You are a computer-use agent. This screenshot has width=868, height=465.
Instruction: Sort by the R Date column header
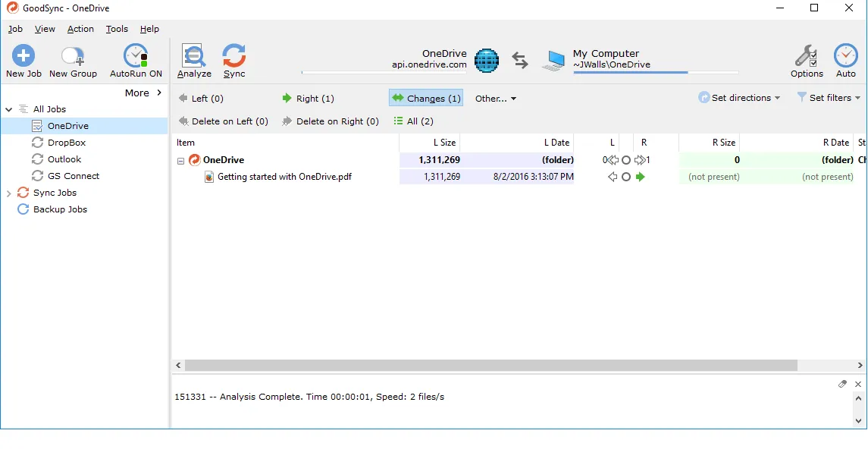point(797,143)
